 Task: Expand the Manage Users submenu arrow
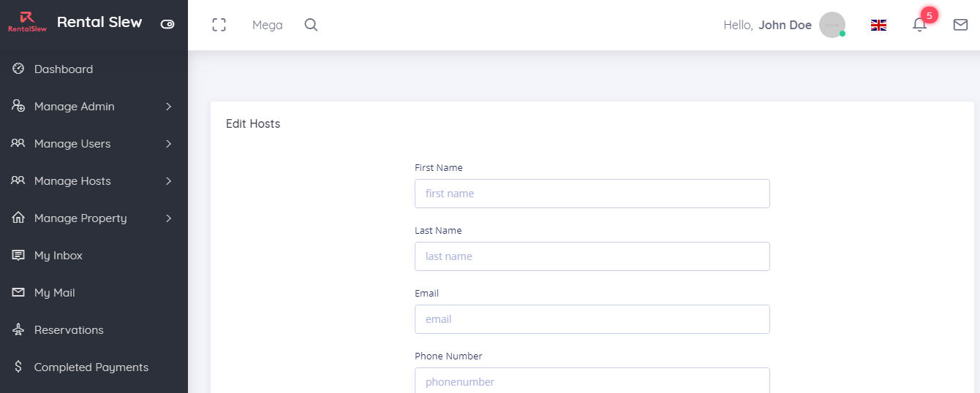coord(168,144)
